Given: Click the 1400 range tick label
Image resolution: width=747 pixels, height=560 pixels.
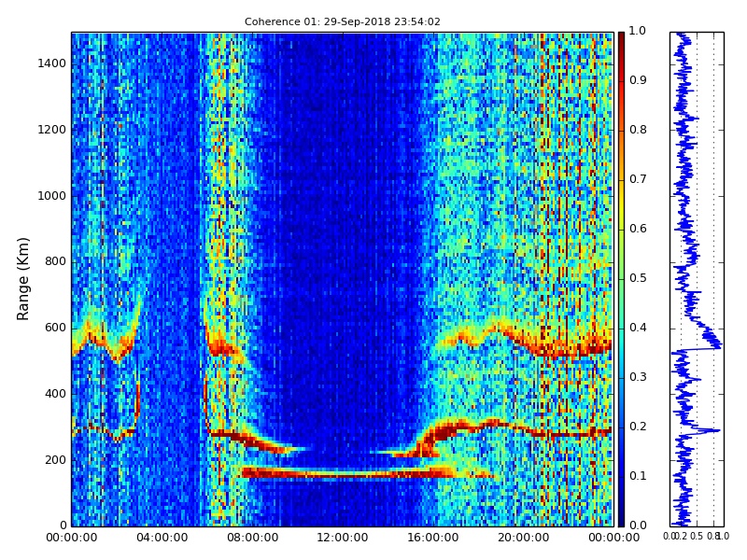Looking at the screenshot, I should click(x=52, y=63).
